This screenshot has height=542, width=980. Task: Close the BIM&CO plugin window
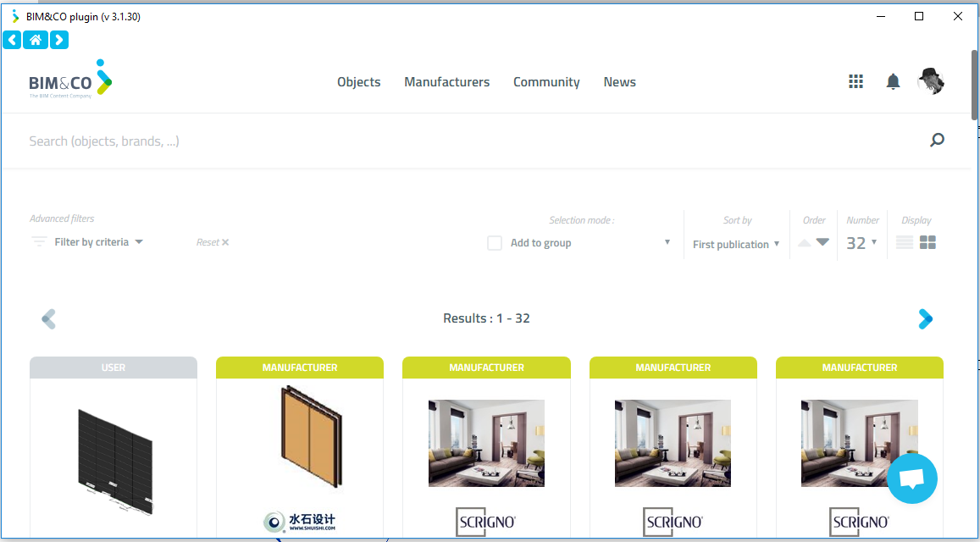(x=957, y=16)
